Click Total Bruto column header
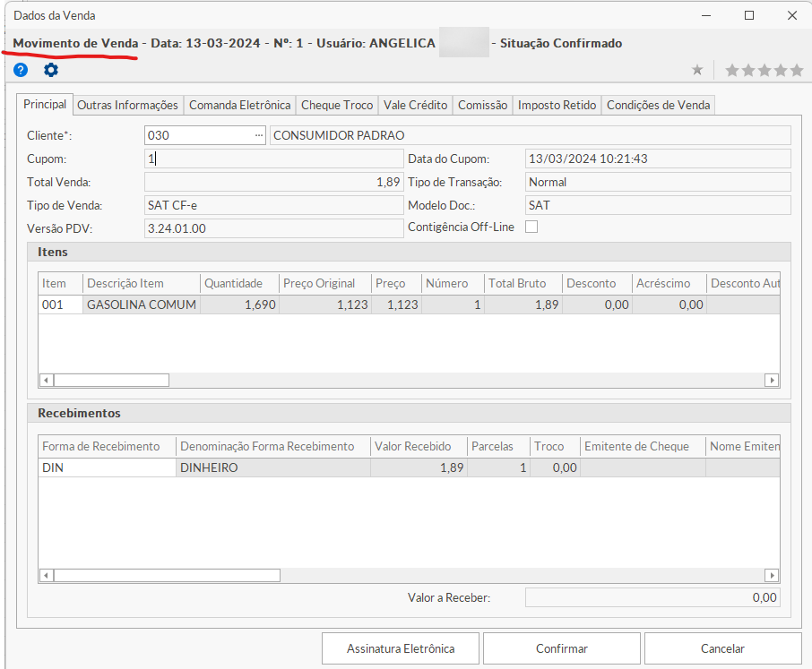Viewport: 812px width, 669px height. (x=523, y=284)
